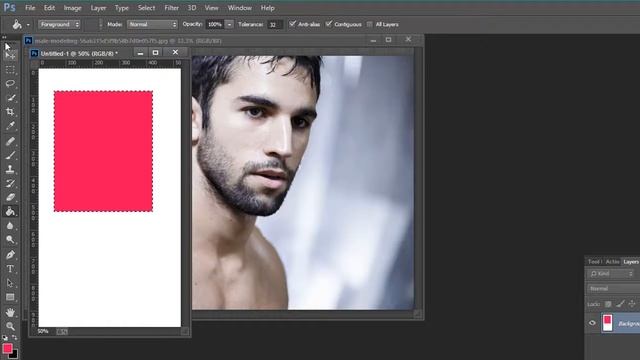Screen dimensions: 640x360
Task: Open the Foreground fill source dropdown
Action: 59,24
